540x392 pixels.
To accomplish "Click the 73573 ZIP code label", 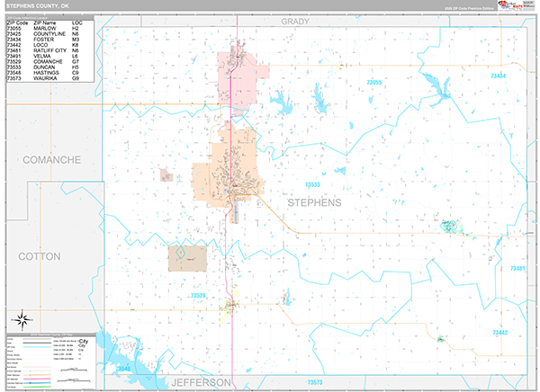I will (x=315, y=382).
